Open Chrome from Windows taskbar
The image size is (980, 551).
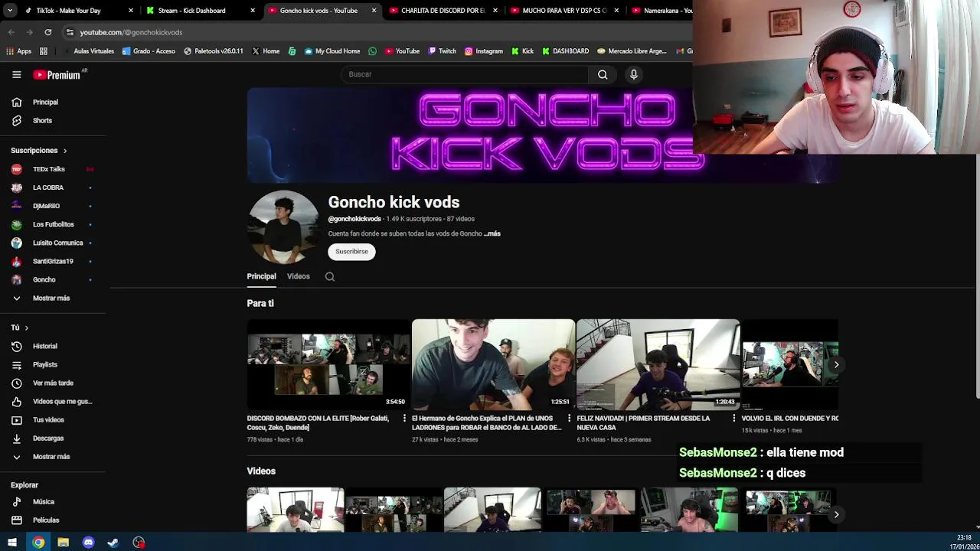click(38, 542)
